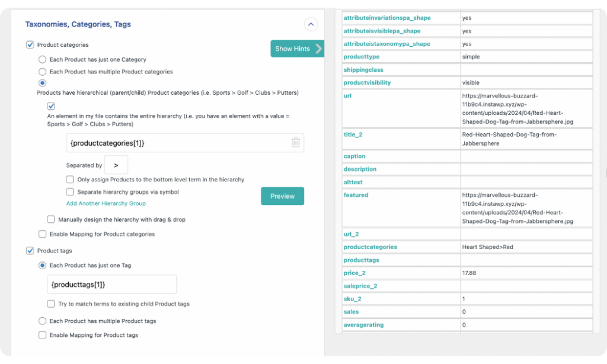Click the attributeisvisiblepa_shape field name
Screen dimensions: 607x364
pyautogui.click(x=382, y=31)
